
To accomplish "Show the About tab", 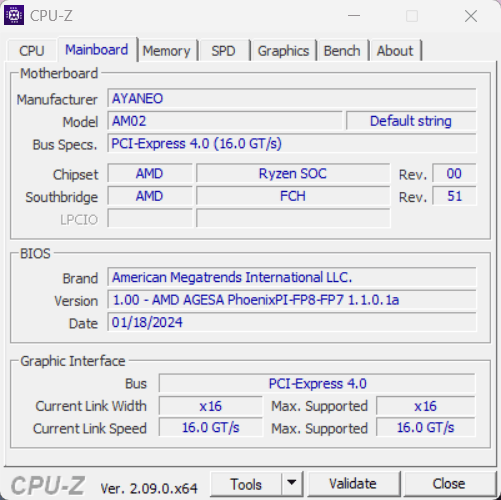I will pyautogui.click(x=395, y=51).
